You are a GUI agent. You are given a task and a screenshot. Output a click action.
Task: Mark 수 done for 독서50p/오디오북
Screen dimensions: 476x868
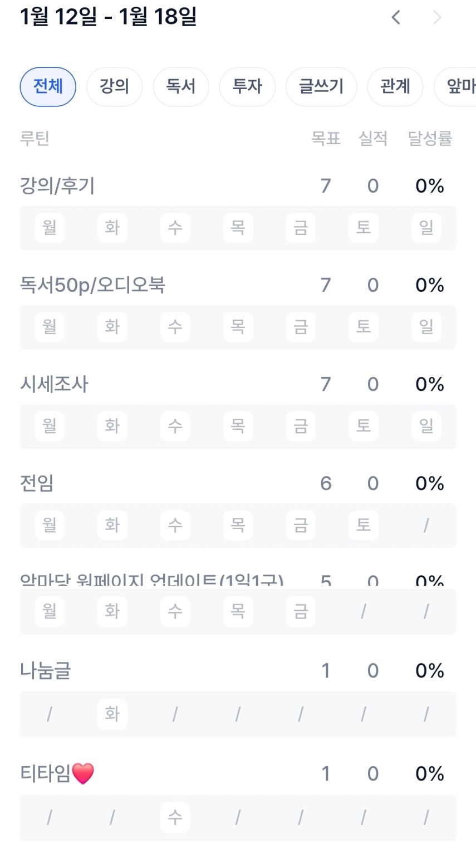175,326
